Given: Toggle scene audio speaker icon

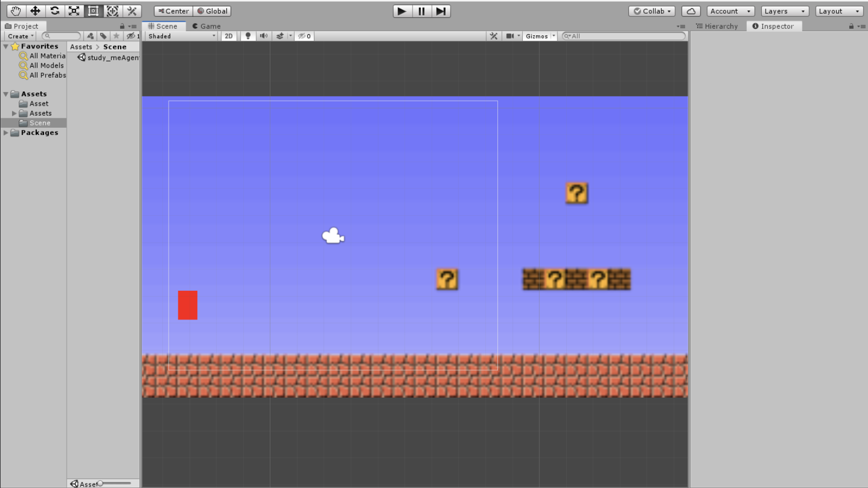Looking at the screenshot, I should [264, 36].
